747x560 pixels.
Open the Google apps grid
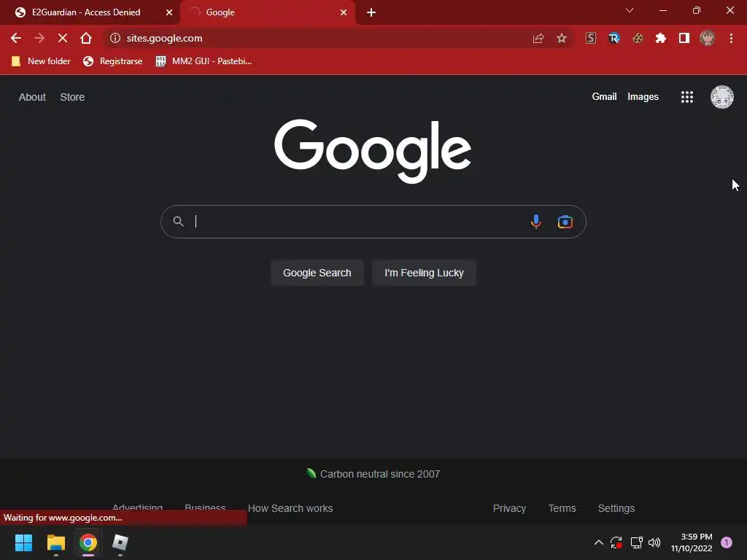pyautogui.click(x=687, y=97)
